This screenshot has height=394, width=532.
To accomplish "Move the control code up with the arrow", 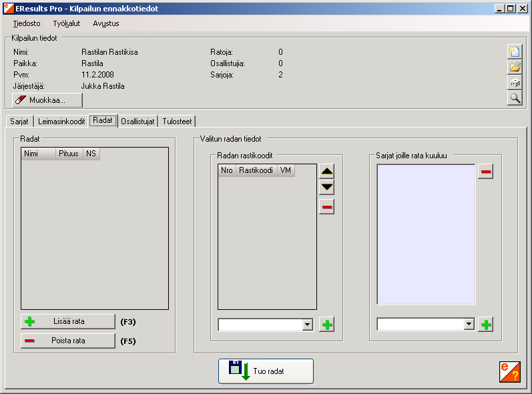I will [x=326, y=172].
